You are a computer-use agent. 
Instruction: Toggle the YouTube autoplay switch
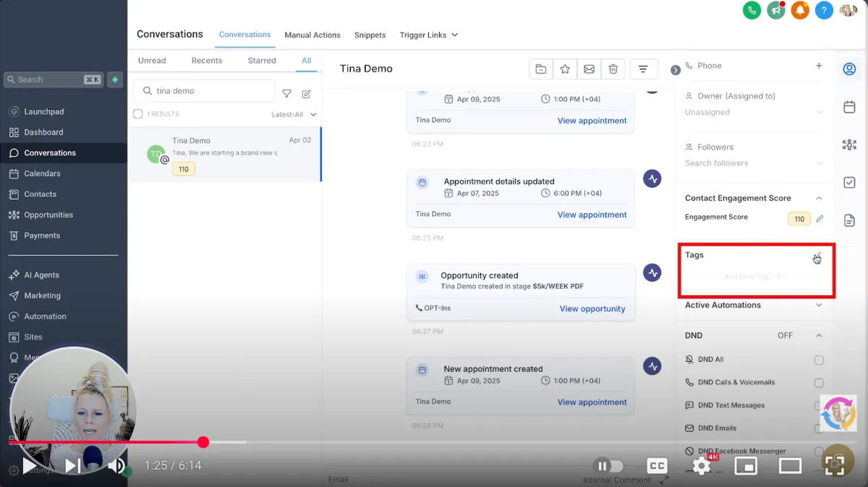click(608, 466)
